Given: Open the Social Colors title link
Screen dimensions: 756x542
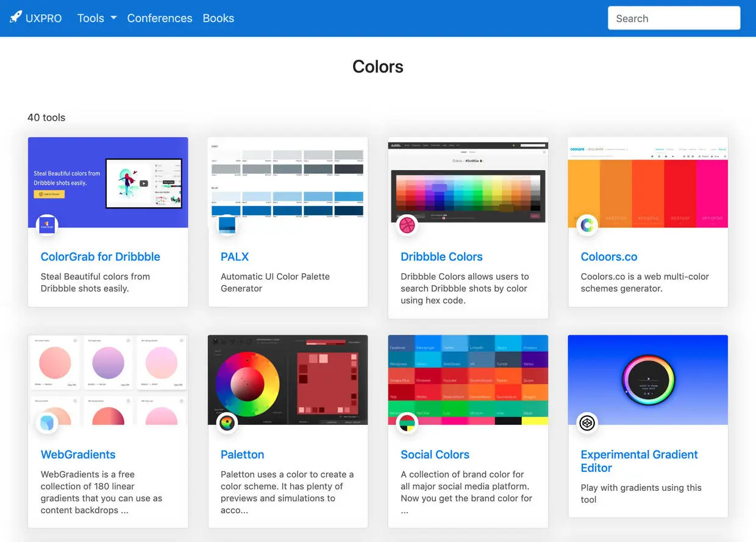Looking at the screenshot, I should point(435,454).
